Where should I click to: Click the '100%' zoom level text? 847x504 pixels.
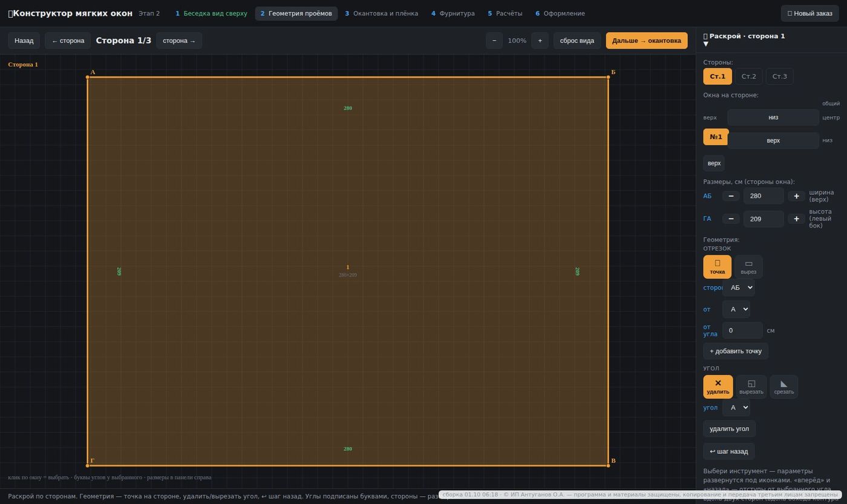(517, 41)
